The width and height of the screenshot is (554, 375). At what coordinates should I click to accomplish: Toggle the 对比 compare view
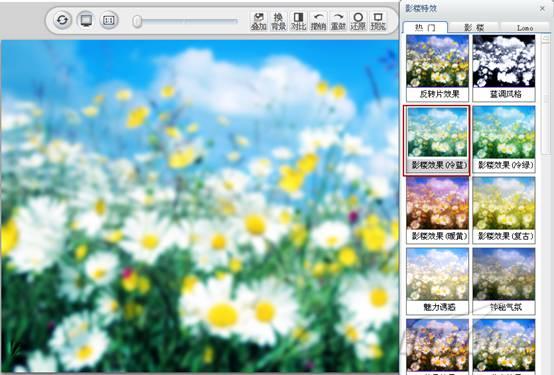[x=299, y=21]
